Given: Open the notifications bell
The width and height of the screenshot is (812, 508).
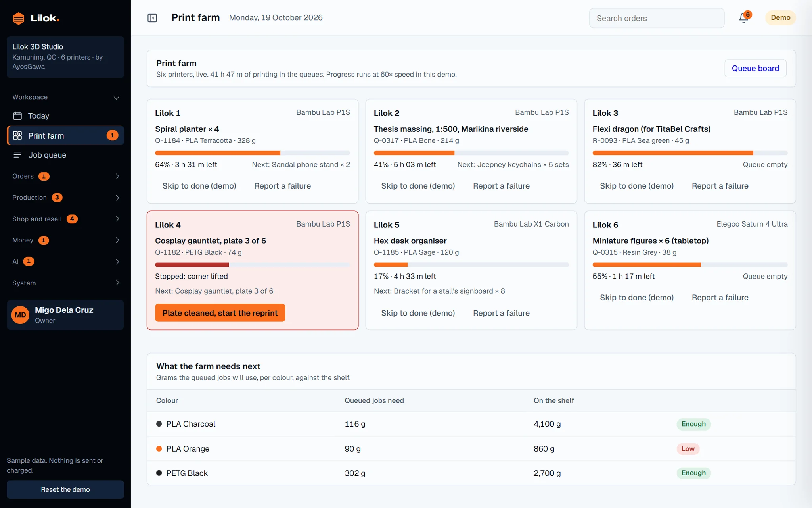Looking at the screenshot, I should point(743,18).
